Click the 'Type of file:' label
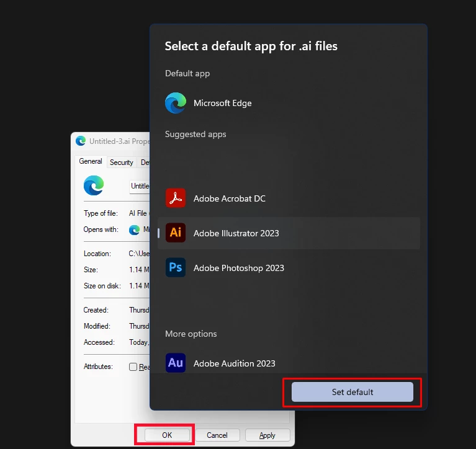This screenshot has height=449, width=476. (x=101, y=213)
